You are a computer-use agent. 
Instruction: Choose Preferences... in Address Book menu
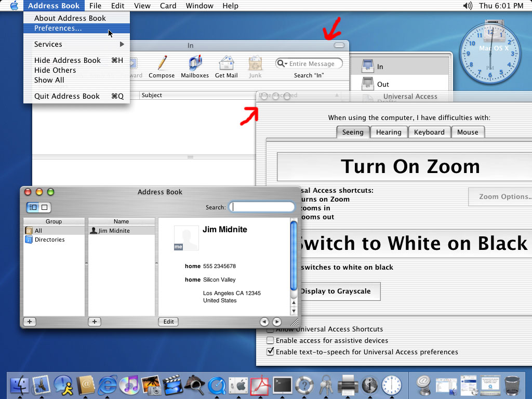click(77, 28)
